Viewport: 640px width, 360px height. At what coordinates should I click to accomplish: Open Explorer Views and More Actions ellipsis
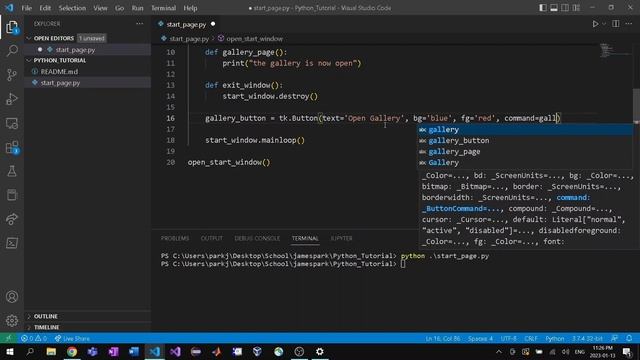pos(140,24)
